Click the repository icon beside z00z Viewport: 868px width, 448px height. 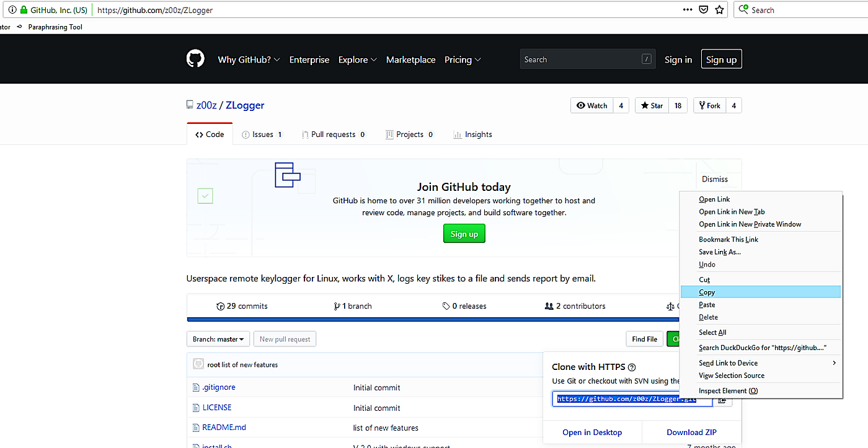[x=190, y=105]
